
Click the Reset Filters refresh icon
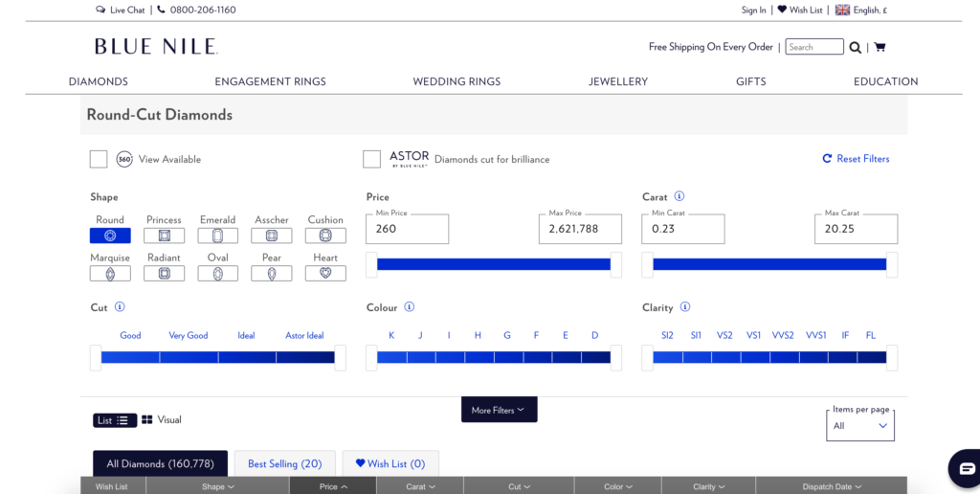coord(827,159)
